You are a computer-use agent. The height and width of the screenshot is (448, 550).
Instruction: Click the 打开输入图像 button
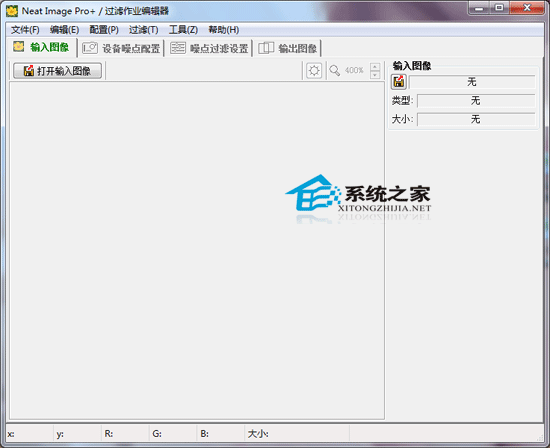coord(58,71)
